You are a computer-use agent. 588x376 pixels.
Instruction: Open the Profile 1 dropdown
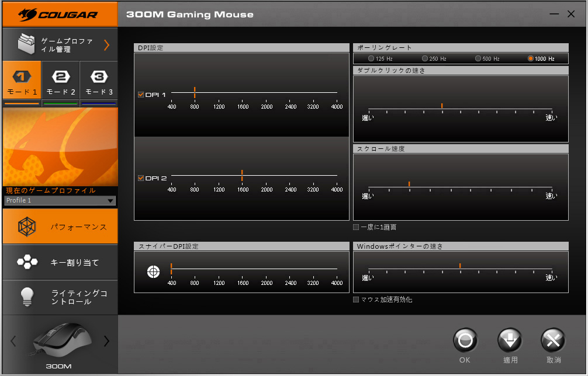pyautogui.click(x=60, y=200)
